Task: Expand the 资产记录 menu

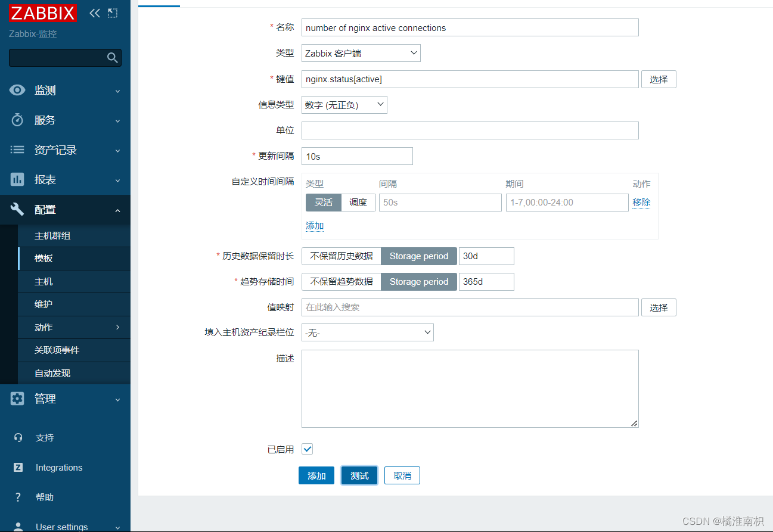Action: pos(117,151)
